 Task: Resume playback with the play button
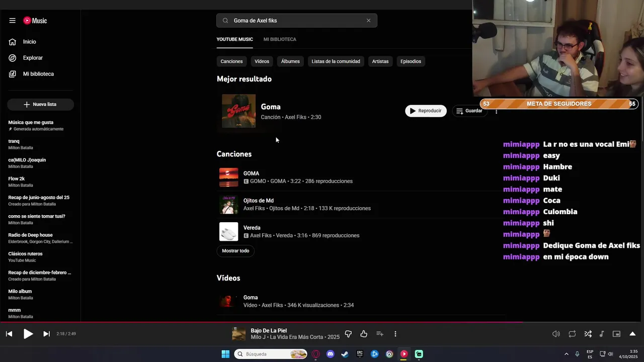point(28,334)
